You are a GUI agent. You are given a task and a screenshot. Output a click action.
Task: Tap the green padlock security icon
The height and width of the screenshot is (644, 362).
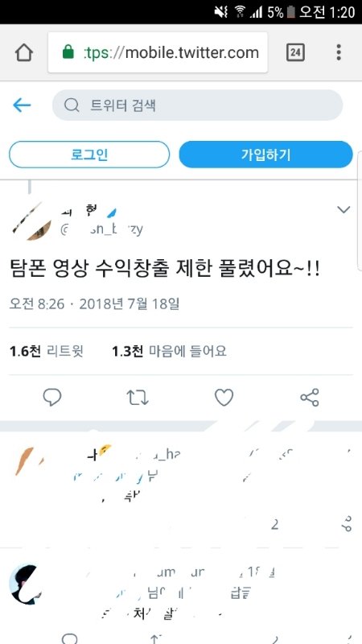pos(68,52)
